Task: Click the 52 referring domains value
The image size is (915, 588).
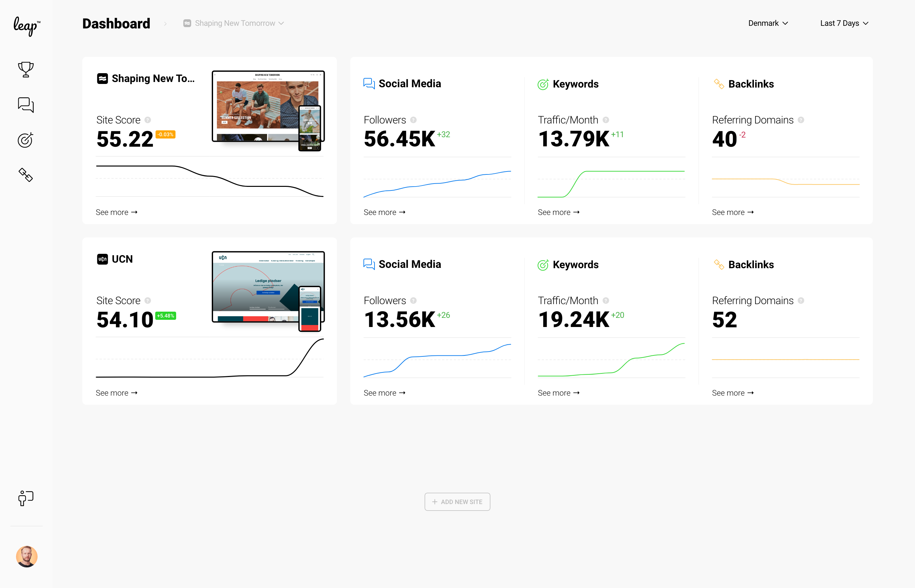Action: [x=724, y=319]
